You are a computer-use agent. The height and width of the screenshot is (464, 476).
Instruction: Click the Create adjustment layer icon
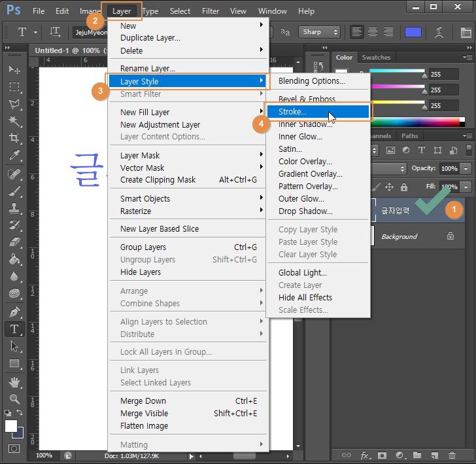400,455
